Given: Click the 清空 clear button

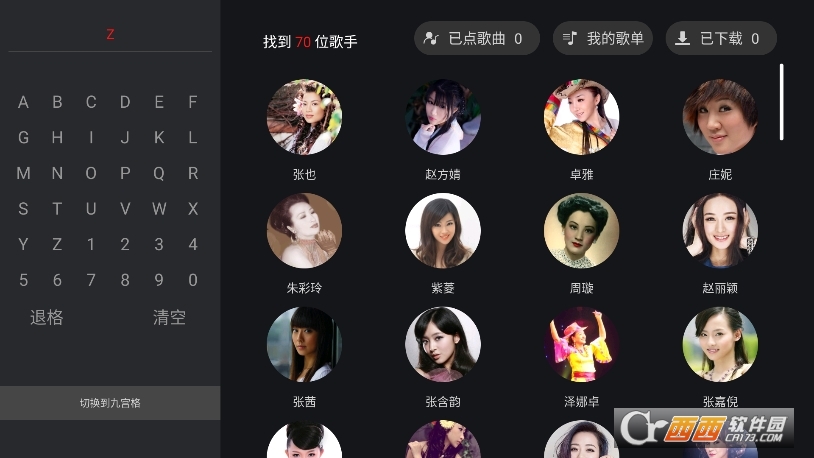Looking at the screenshot, I should (x=169, y=317).
